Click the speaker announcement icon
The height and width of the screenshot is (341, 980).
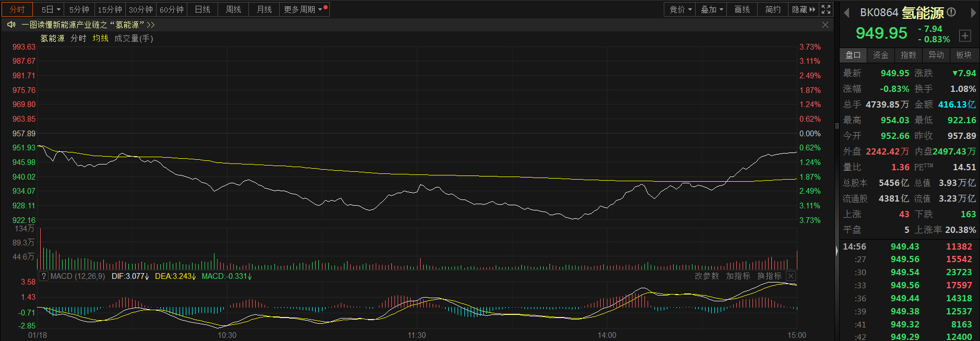(x=11, y=25)
